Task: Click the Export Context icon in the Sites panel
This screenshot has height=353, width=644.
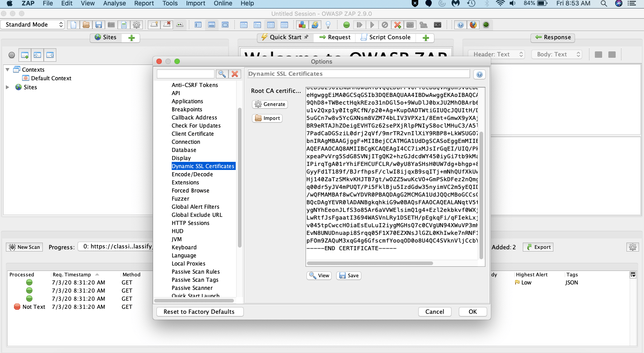Action: point(50,55)
